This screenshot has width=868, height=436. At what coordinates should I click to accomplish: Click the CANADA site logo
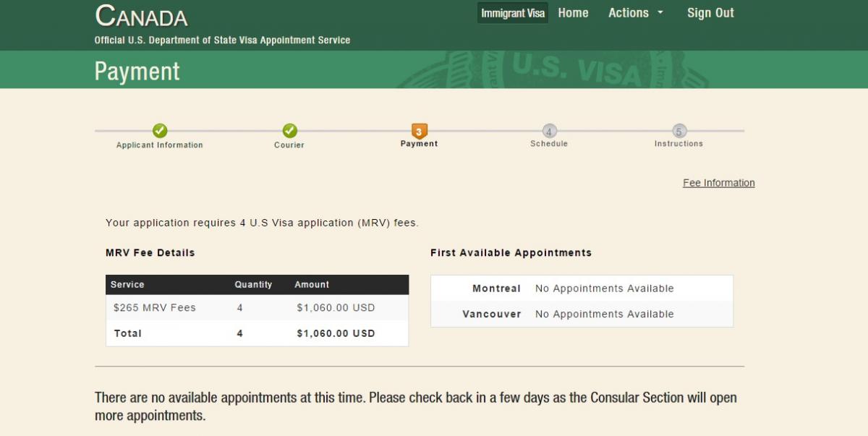click(x=141, y=17)
